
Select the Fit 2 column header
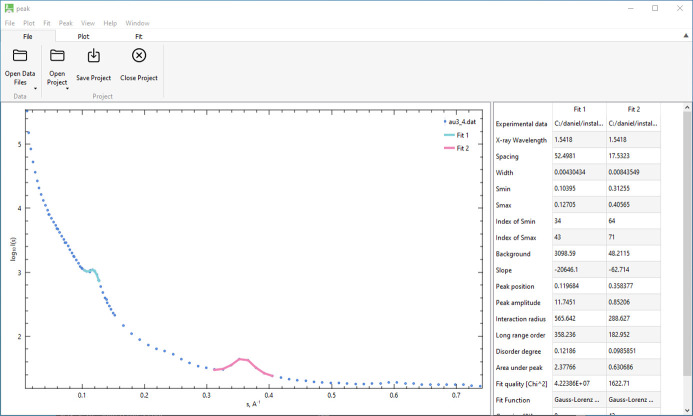(x=632, y=108)
